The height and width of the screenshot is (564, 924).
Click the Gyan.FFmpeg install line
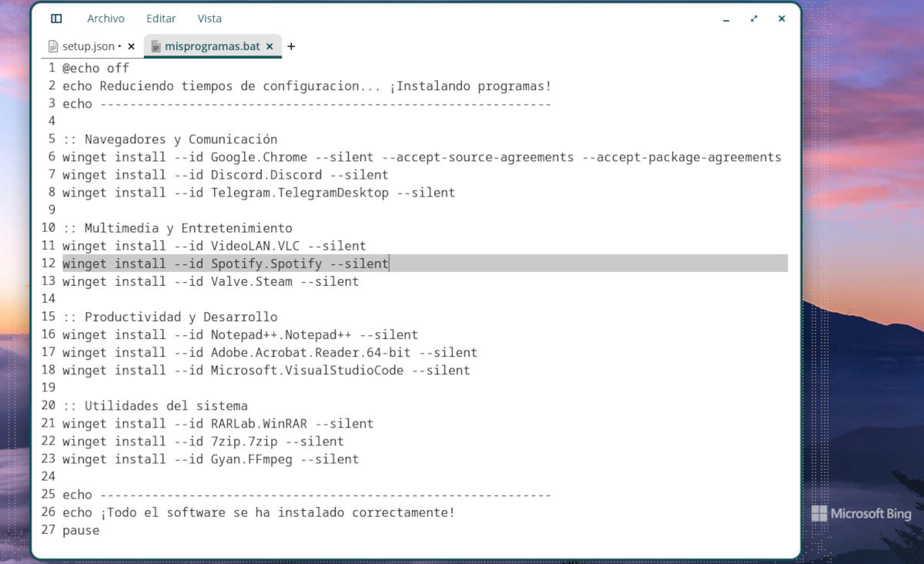pyautogui.click(x=210, y=459)
